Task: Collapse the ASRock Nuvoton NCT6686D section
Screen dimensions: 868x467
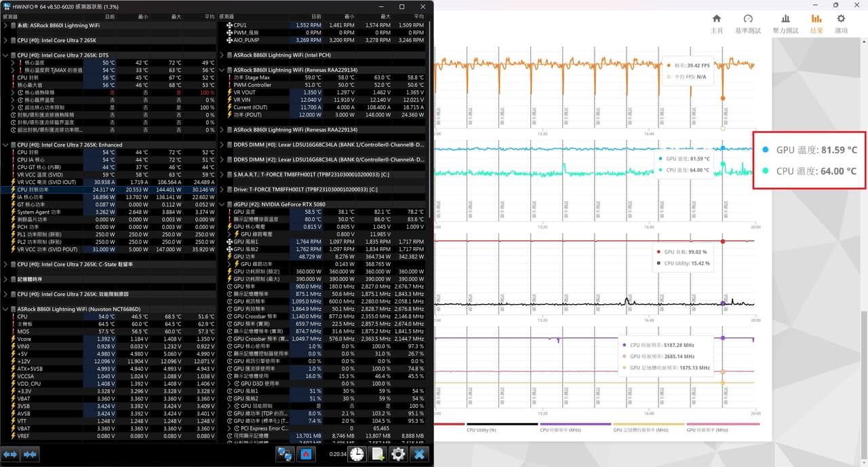Action: (5, 309)
